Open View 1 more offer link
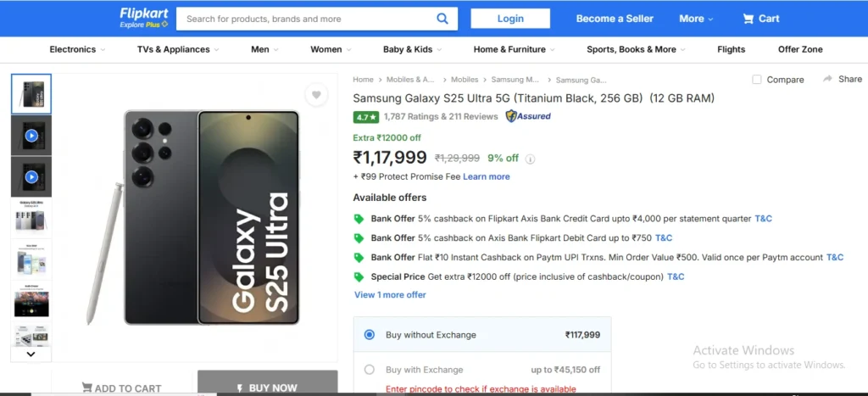This screenshot has height=396, width=868. coord(390,294)
